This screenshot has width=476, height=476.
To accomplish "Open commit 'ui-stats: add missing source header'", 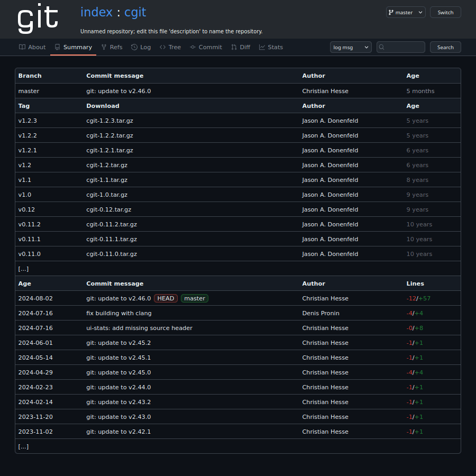I will click(139, 328).
